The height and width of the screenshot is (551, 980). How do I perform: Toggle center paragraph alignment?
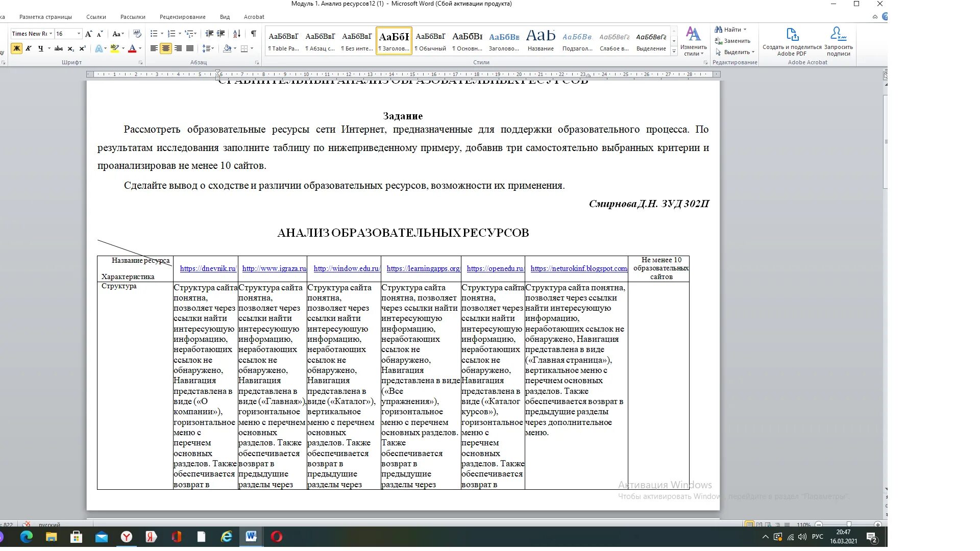166,48
